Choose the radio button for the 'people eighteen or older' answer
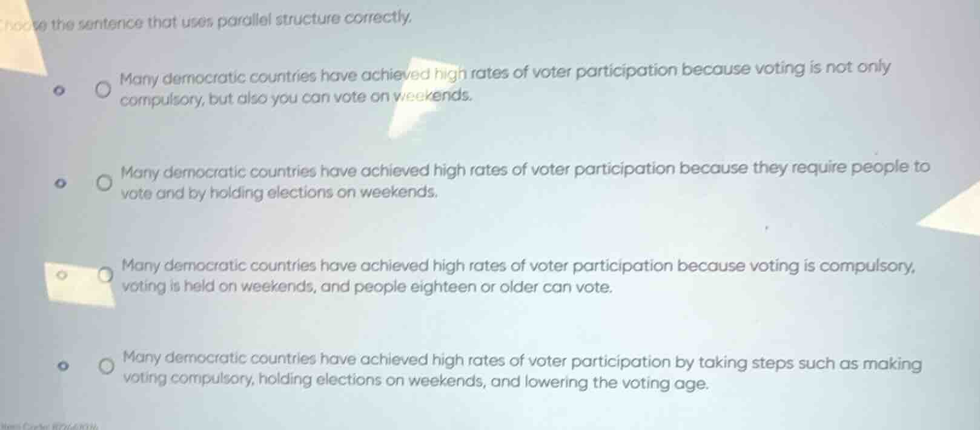Viewport: 980px width, 430px height. (107, 276)
